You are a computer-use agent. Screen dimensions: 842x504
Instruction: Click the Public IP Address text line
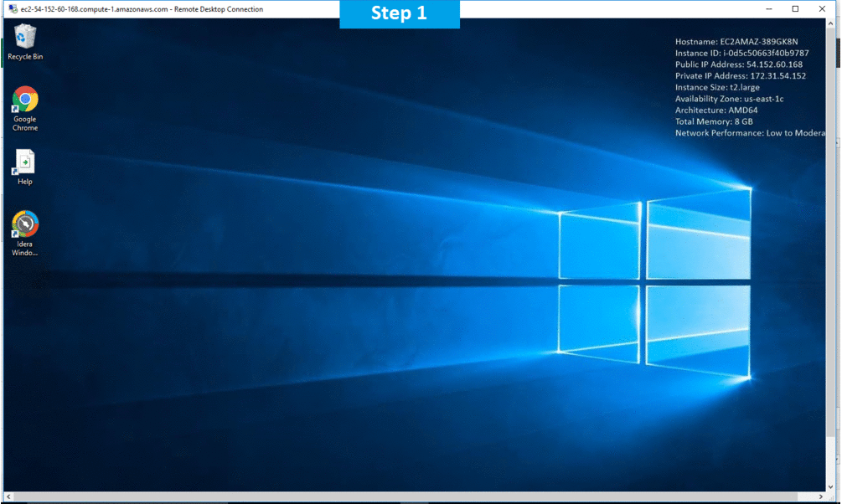[x=738, y=64]
